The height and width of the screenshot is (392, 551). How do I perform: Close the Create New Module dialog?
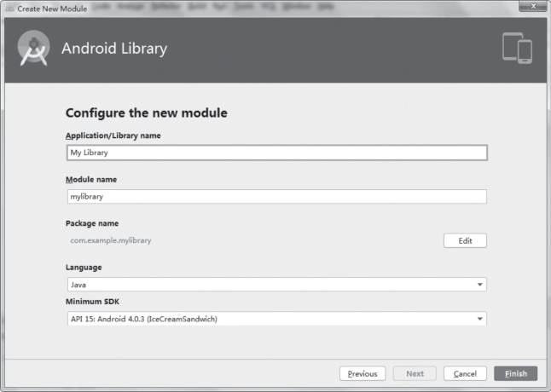point(533,6)
